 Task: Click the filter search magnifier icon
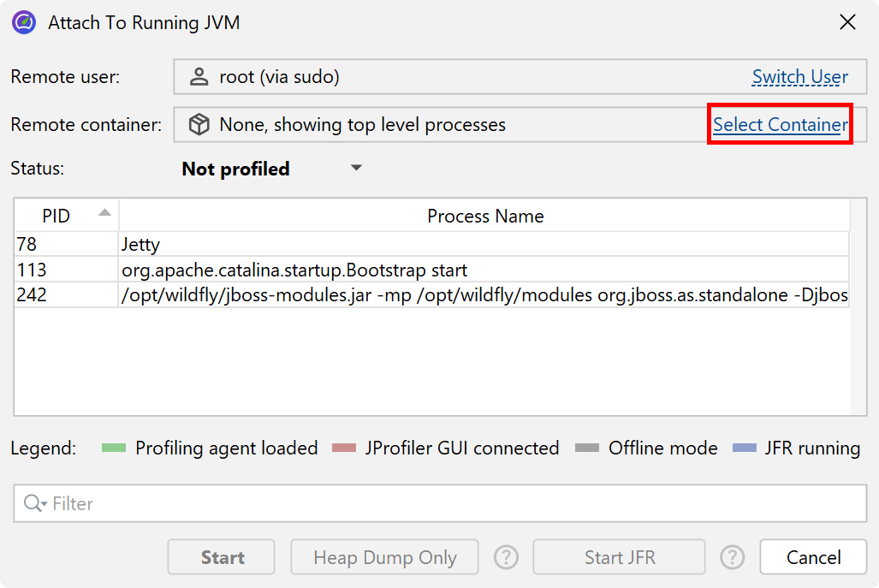coord(33,504)
